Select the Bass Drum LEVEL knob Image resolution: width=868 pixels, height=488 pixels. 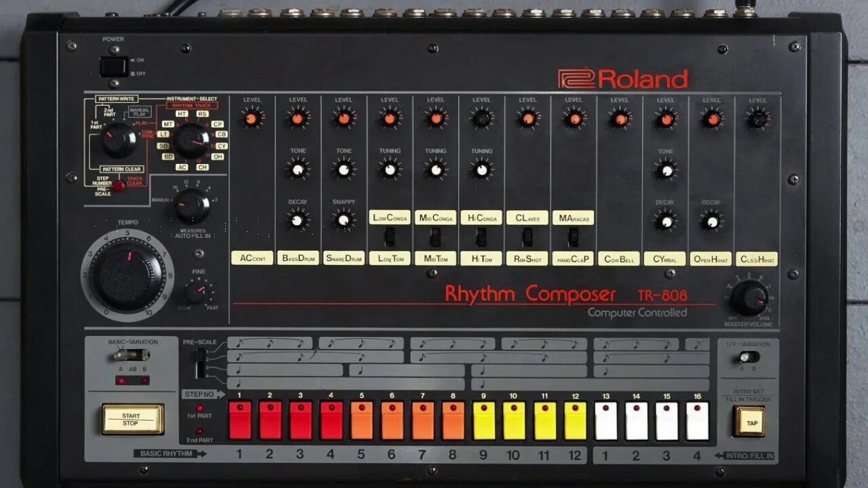pos(298,119)
